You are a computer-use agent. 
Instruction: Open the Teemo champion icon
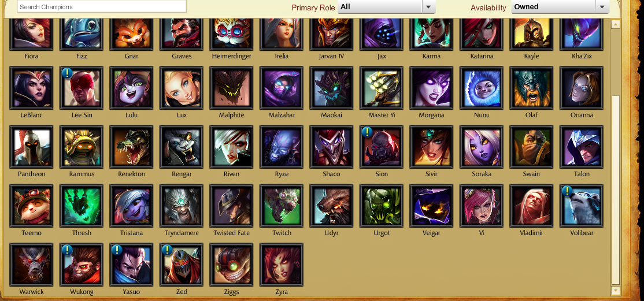[x=31, y=206]
